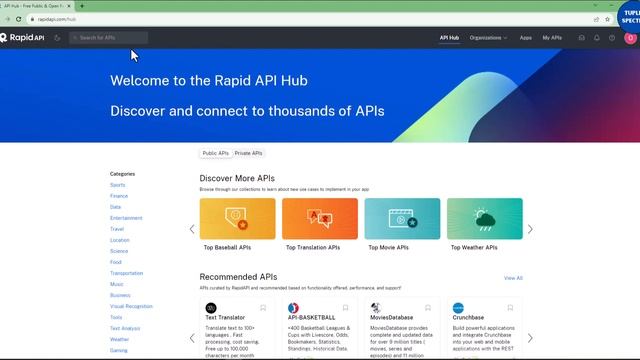Open the MoviesDatabase API title
The width and height of the screenshot is (640, 360).
click(391, 318)
